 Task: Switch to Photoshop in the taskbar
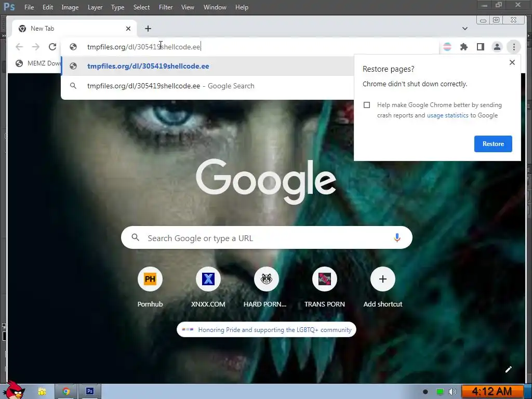point(90,392)
